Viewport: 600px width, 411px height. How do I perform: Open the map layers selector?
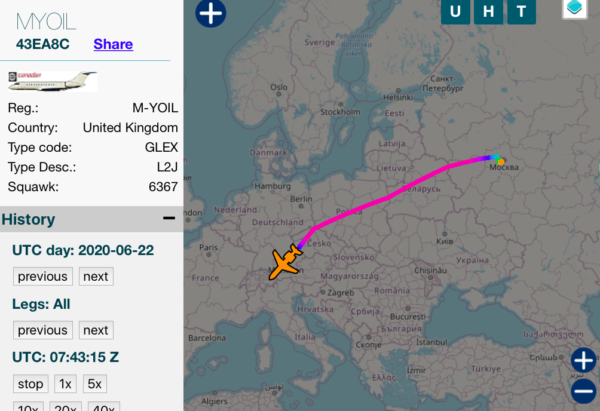[x=577, y=9]
